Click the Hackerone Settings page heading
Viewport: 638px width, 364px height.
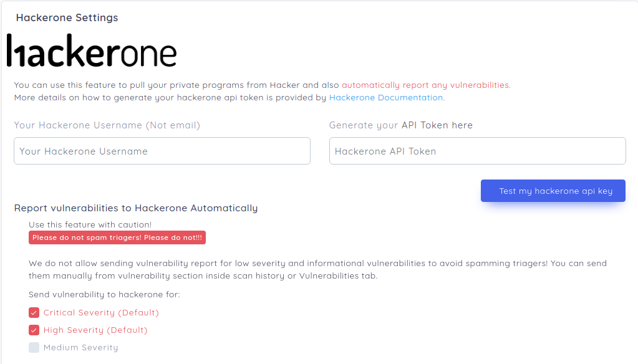click(67, 17)
